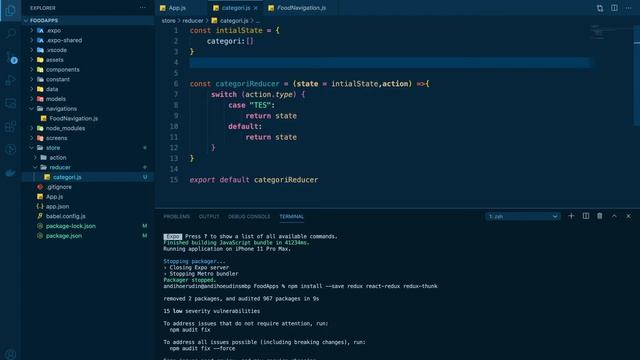
Task: Open changes compare icon in editor toolbar
Action: [600, 8]
